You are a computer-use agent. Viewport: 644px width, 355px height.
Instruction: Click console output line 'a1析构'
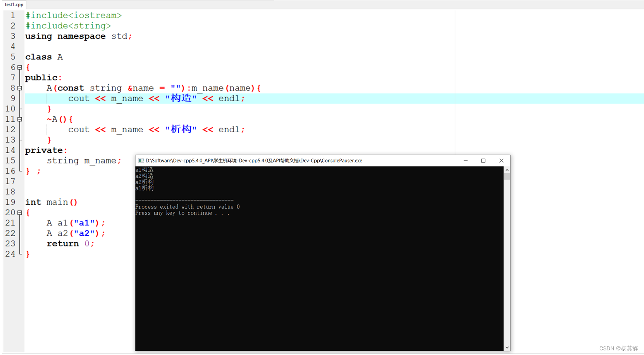coord(145,188)
